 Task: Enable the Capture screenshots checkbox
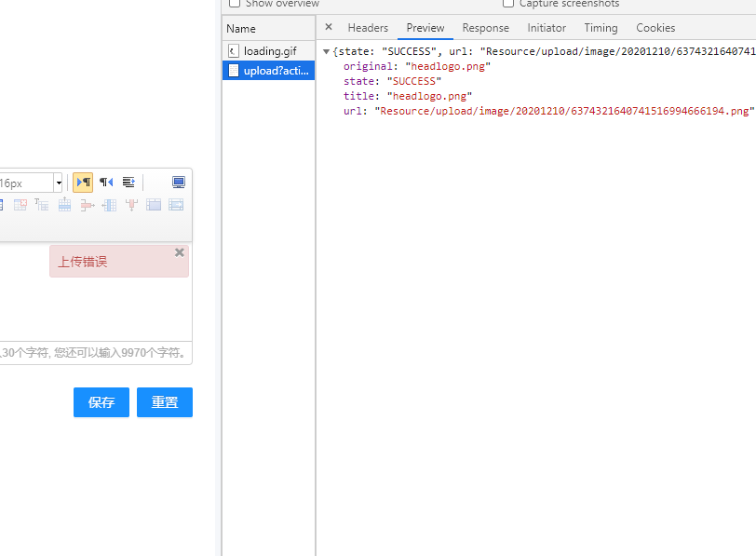pos(508,4)
